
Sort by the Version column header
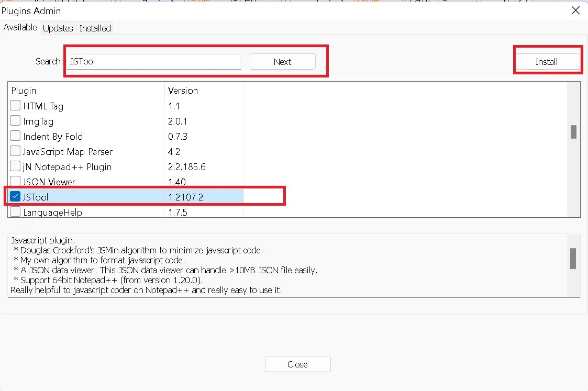coord(183,91)
